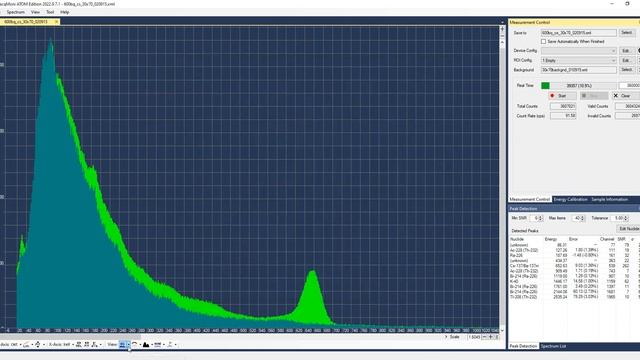Viewport: 640px width, 360px height.
Task: Open the Tool menu
Action: point(50,12)
